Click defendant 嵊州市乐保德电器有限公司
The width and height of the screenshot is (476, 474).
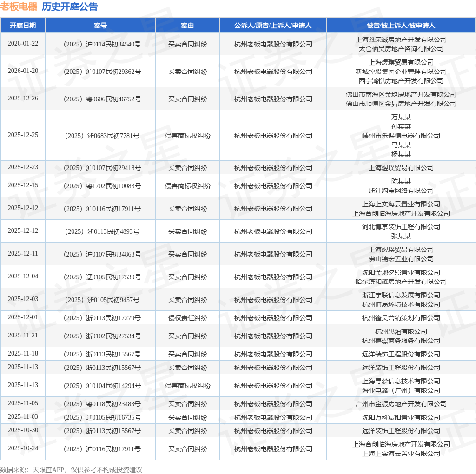(401, 136)
